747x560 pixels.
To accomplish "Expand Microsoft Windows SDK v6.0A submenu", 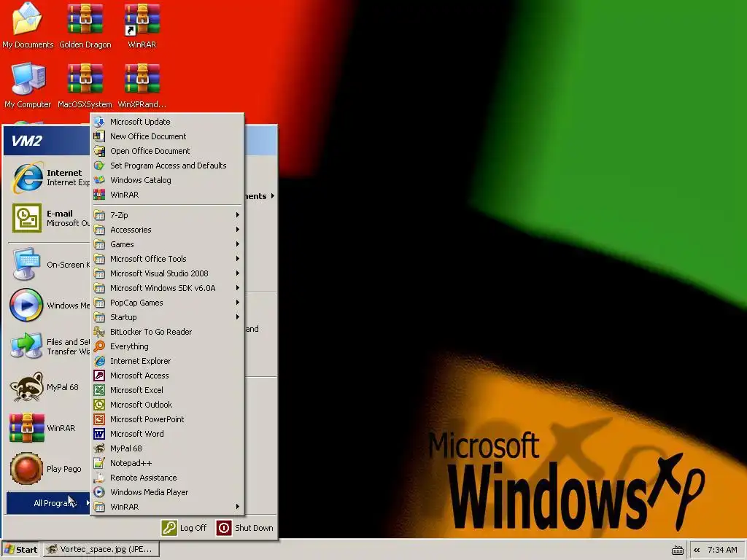I will click(x=167, y=288).
